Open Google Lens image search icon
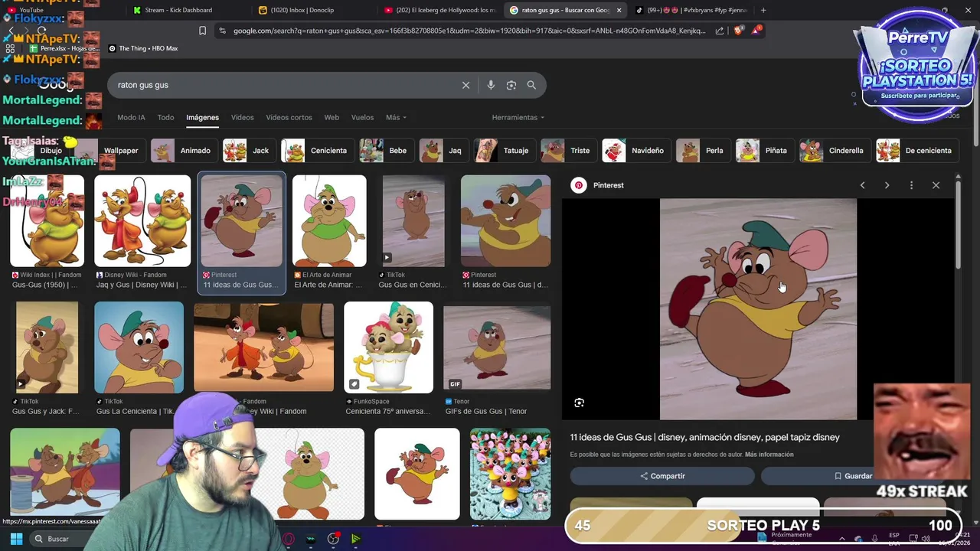The image size is (980, 551). (511, 85)
